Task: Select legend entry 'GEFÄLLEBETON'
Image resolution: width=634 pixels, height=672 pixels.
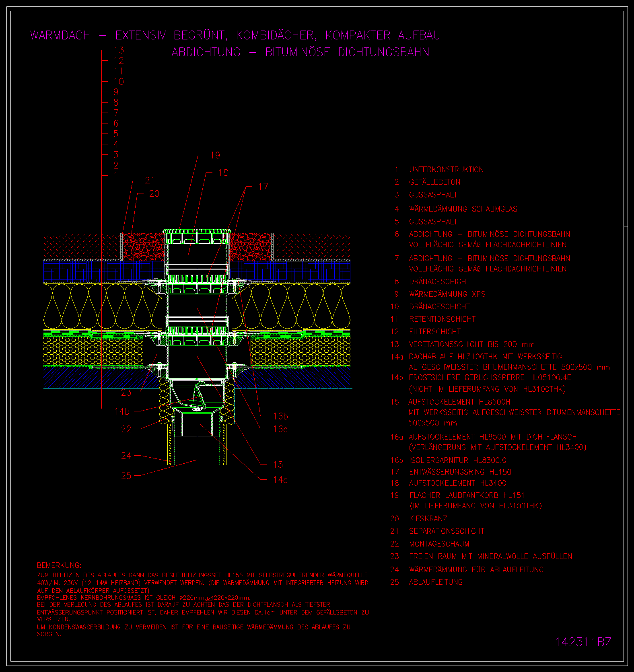Action: 435,182
